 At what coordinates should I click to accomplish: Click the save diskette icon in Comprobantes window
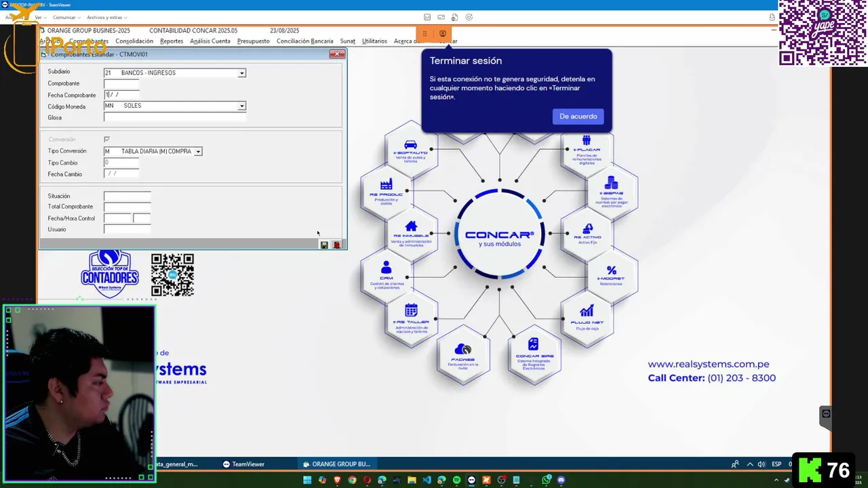click(324, 245)
